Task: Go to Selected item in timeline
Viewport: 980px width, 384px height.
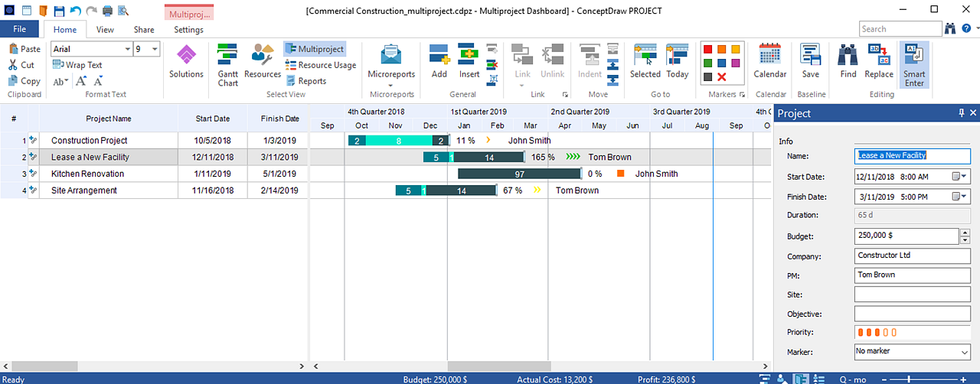Action: click(x=645, y=62)
